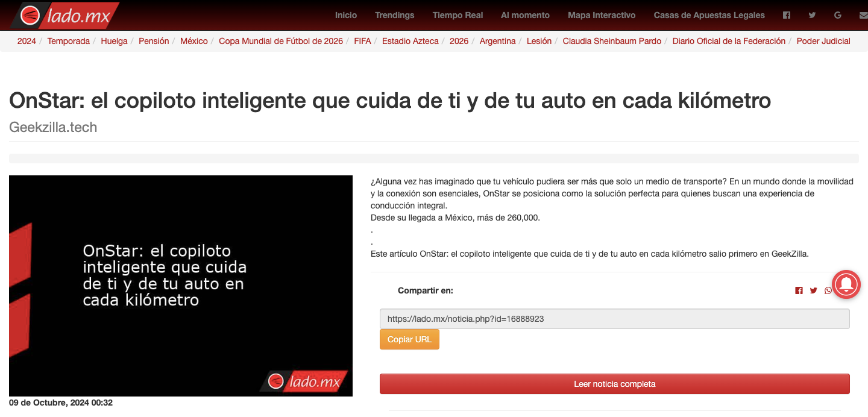Open Tiempo Real menu item
This screenshot has width=868, height=417.
[x=458, y=15]
